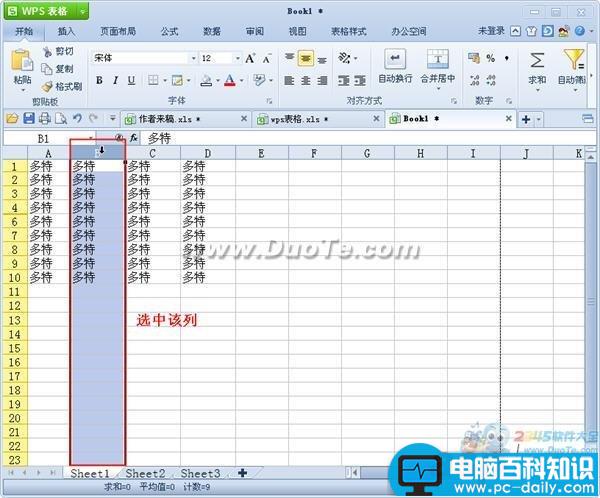
Task: Toggle align text left
Action: click(x=289, y=80)
